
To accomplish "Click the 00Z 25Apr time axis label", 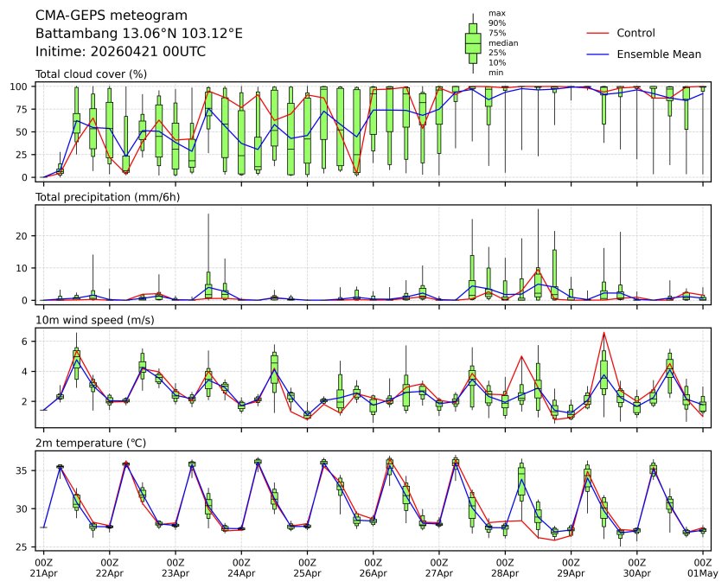I will 307,567.
